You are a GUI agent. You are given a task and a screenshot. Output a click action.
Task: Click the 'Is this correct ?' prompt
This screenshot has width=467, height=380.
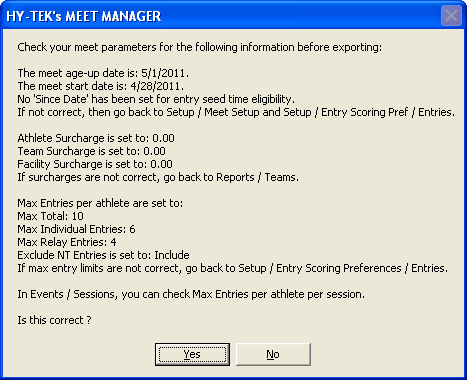54,320
